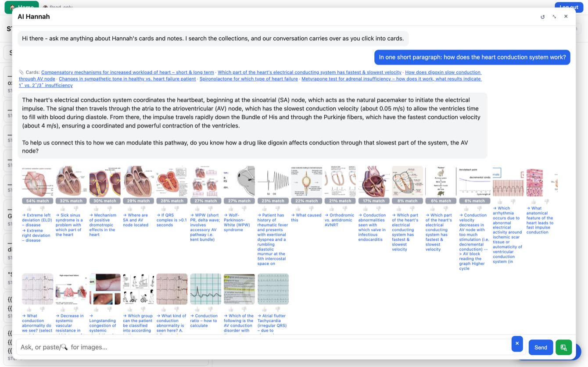
Task: Thumbs up the 17% match result
Action: (366, 209)
